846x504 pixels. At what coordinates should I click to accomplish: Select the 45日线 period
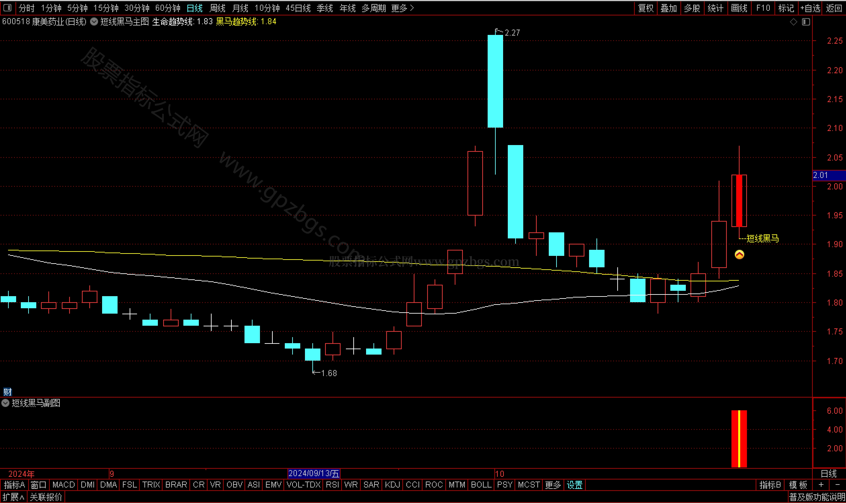coord(298,8)
